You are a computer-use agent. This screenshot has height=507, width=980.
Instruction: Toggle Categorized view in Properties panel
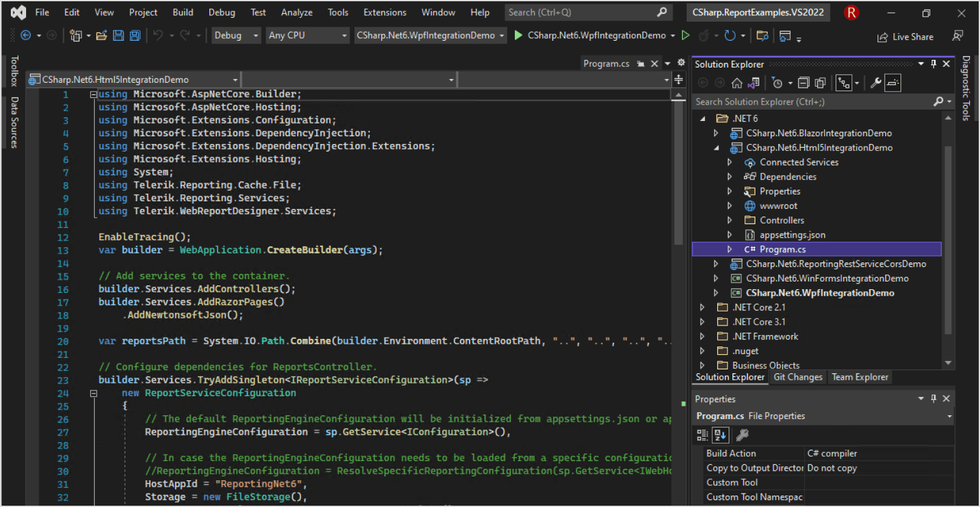[x=703, y=435]
